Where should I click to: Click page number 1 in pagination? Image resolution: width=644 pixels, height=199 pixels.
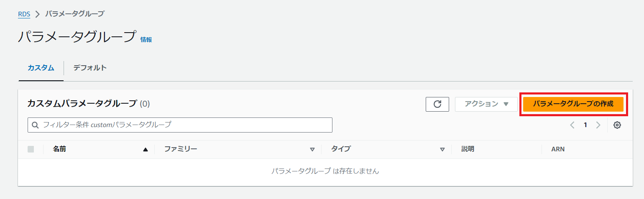585,125
